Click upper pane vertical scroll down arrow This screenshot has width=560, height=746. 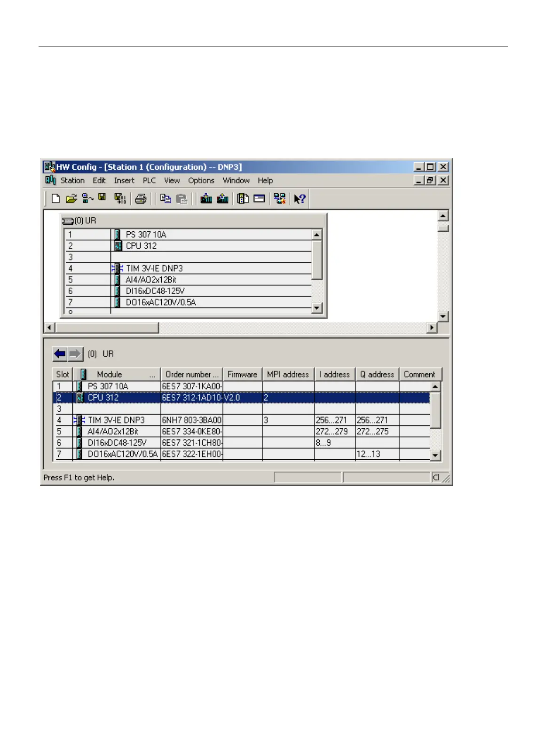tap(443, 316)
